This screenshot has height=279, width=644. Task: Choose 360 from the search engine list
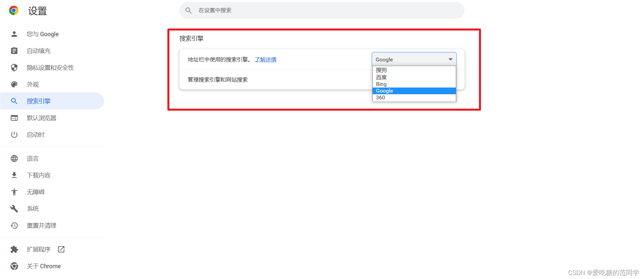click(x=414, y=98)
